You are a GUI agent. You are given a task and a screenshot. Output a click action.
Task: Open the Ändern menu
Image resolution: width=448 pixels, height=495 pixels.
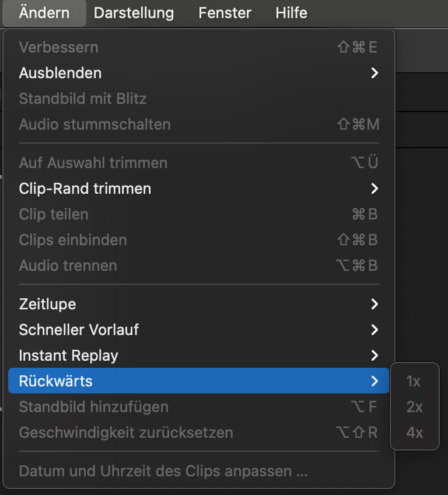44,13
